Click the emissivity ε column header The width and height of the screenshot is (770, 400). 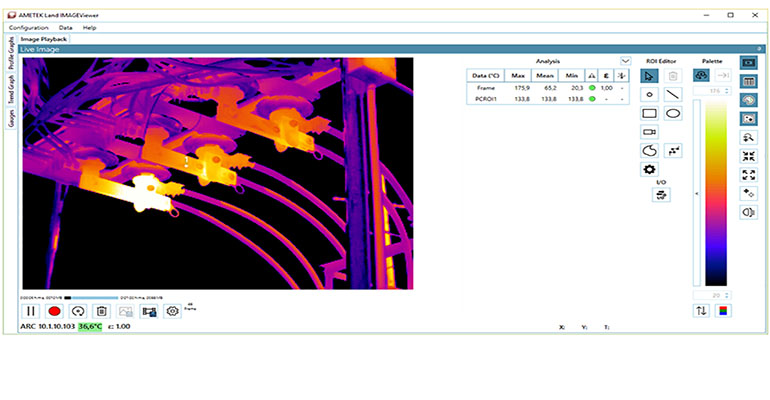[606, 76]
